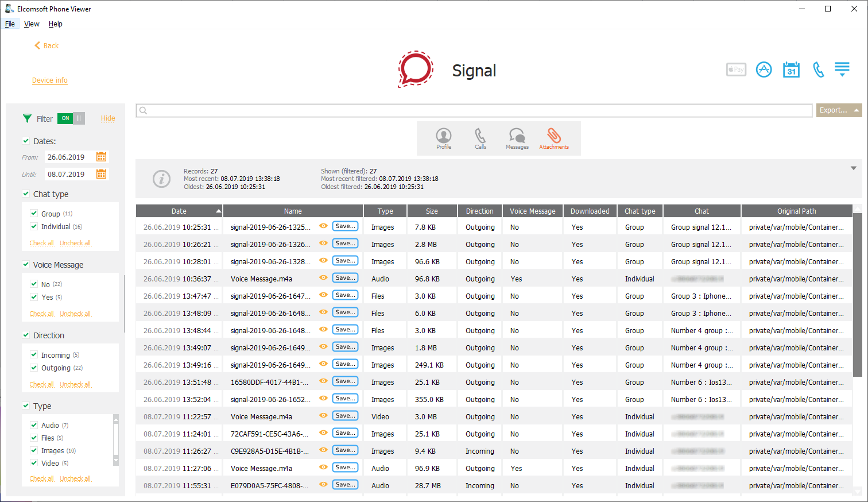Viewport: 868px width, 502px height.
Task: Open the phone calls icon in header
Action: coord(818,70)
